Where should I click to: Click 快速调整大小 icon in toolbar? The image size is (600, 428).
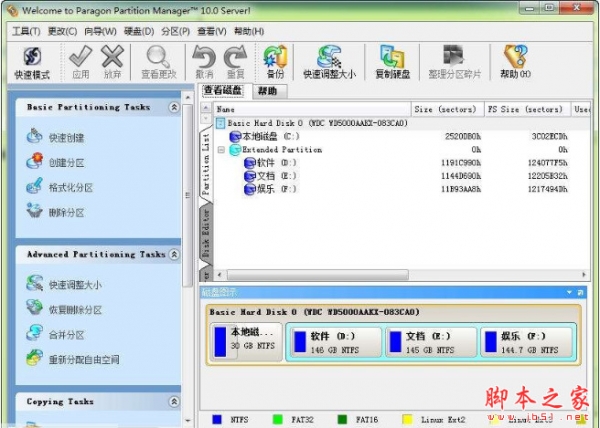[329, 62]
